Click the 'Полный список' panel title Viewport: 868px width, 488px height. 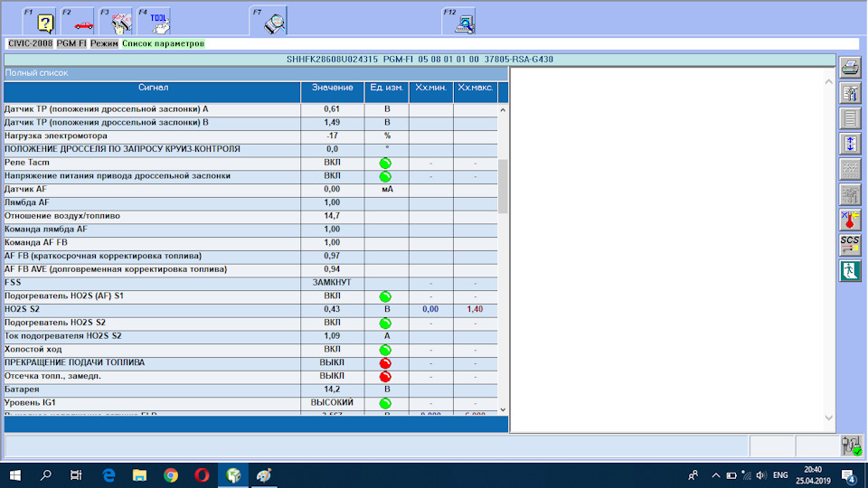pyautogui.click(x=36, y=73)
